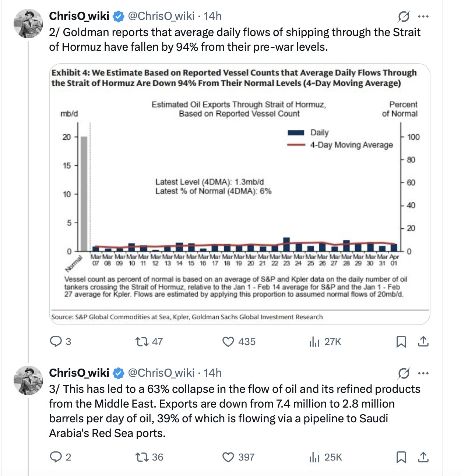Image resolution: width=461 pixels, height=476 pixels.
Task: Open more options on second tweet
Action: pos(423,373)
